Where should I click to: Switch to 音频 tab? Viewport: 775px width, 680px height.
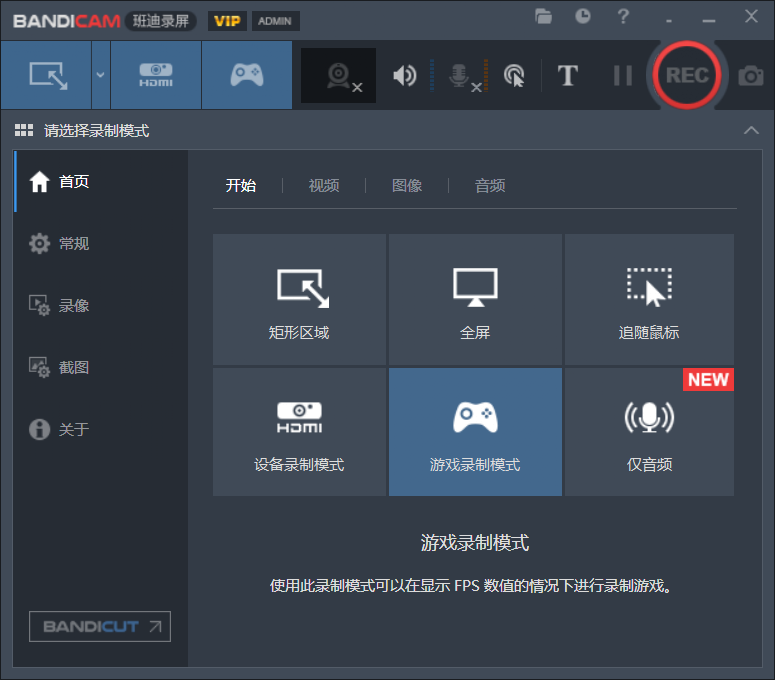(x=490, y=185)
